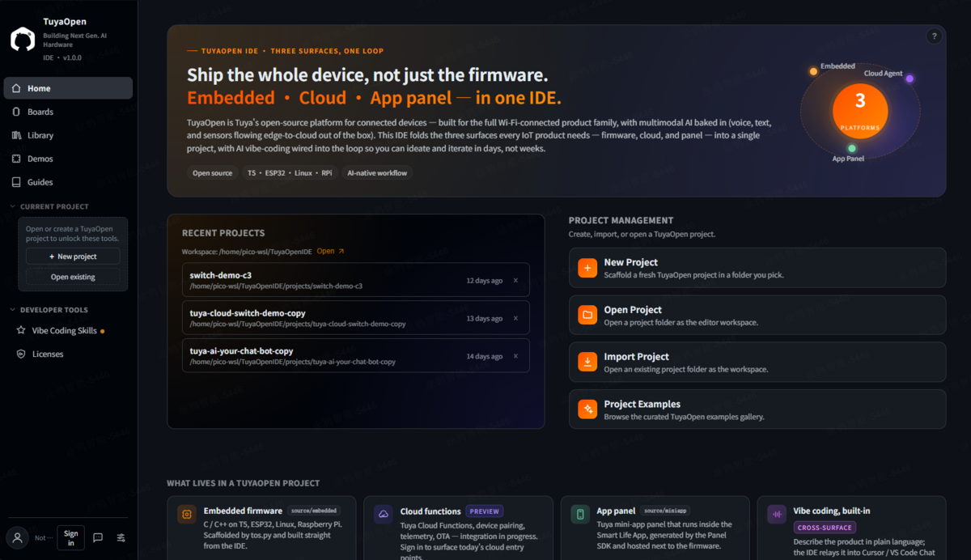Click the user avatar icon
This screenshot has width=971, height=560.
16,537
